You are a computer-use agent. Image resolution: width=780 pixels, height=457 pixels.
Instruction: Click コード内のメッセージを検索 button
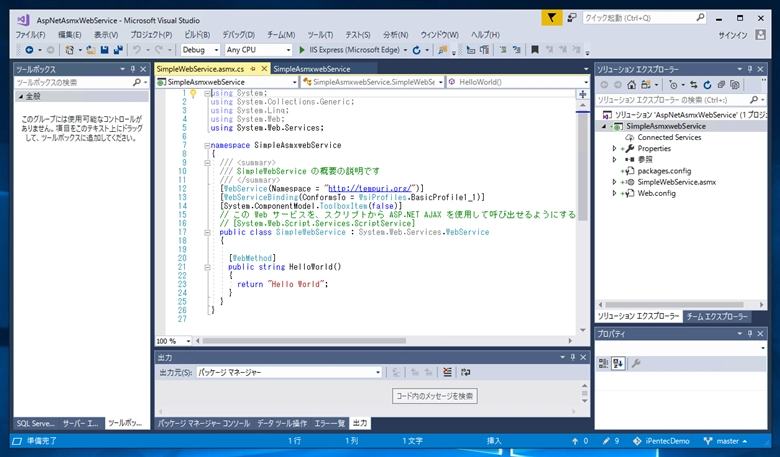click(435, 396)
